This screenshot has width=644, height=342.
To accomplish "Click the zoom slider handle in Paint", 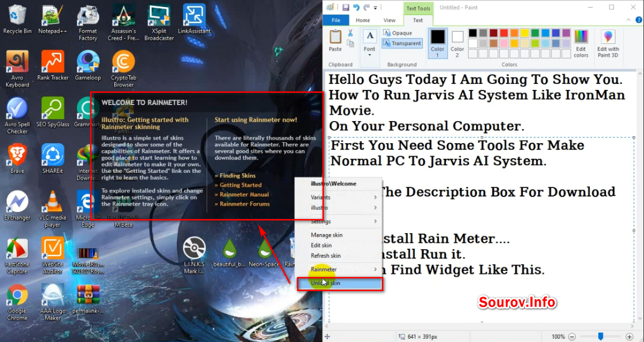I will coord(601,336).
